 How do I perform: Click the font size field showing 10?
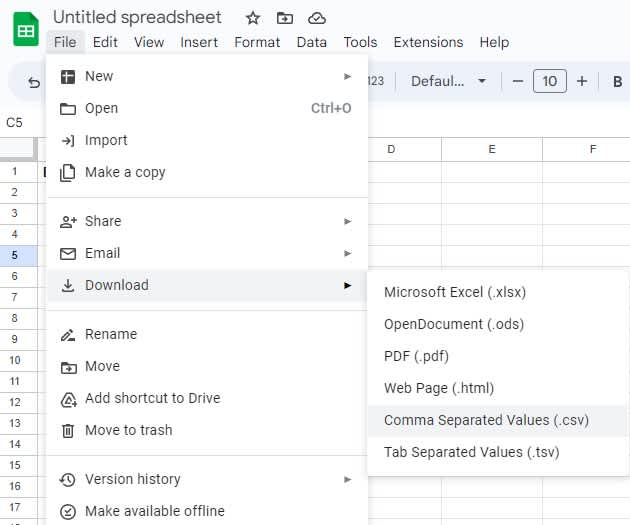tap(550, 81)
